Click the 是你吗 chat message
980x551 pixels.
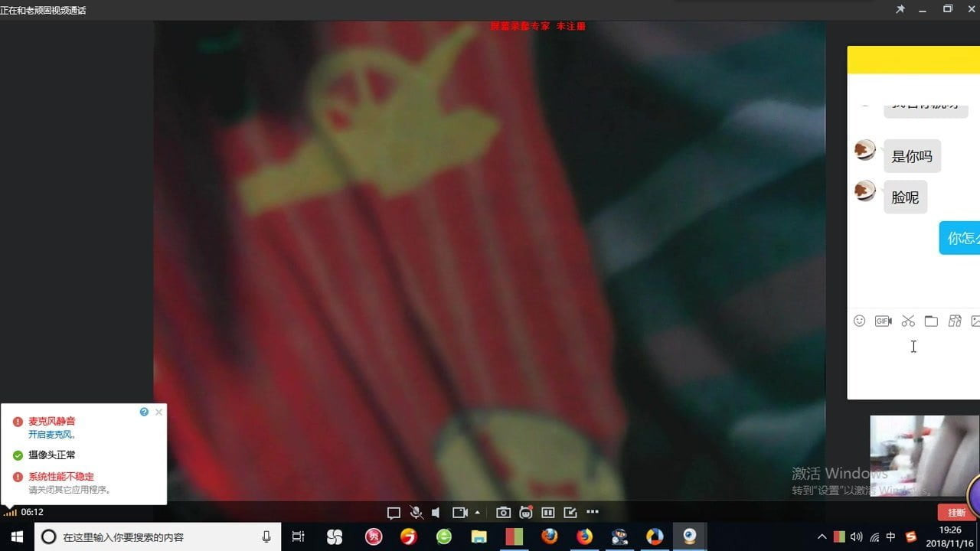[x=912, y=156]
